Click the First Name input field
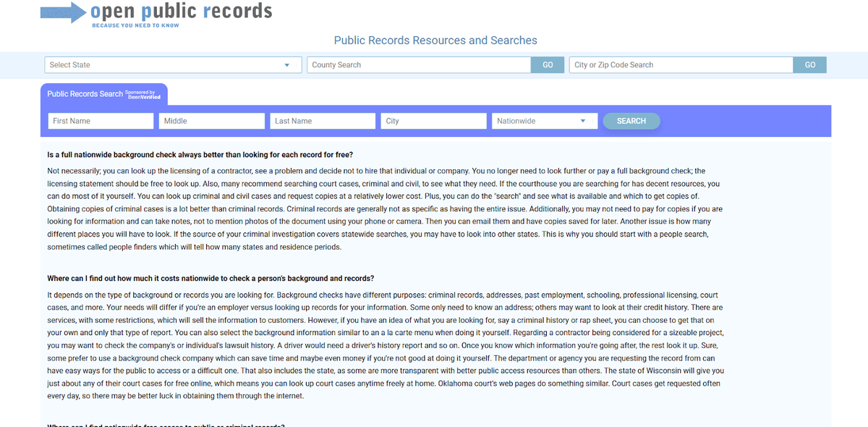The width and height of the screenshot is (868, 427). 100,120
